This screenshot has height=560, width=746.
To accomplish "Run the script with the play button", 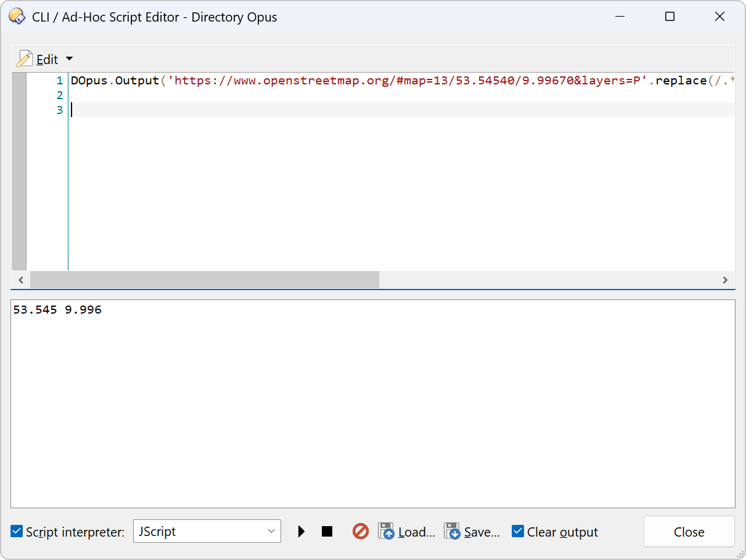I will (301, 531).
